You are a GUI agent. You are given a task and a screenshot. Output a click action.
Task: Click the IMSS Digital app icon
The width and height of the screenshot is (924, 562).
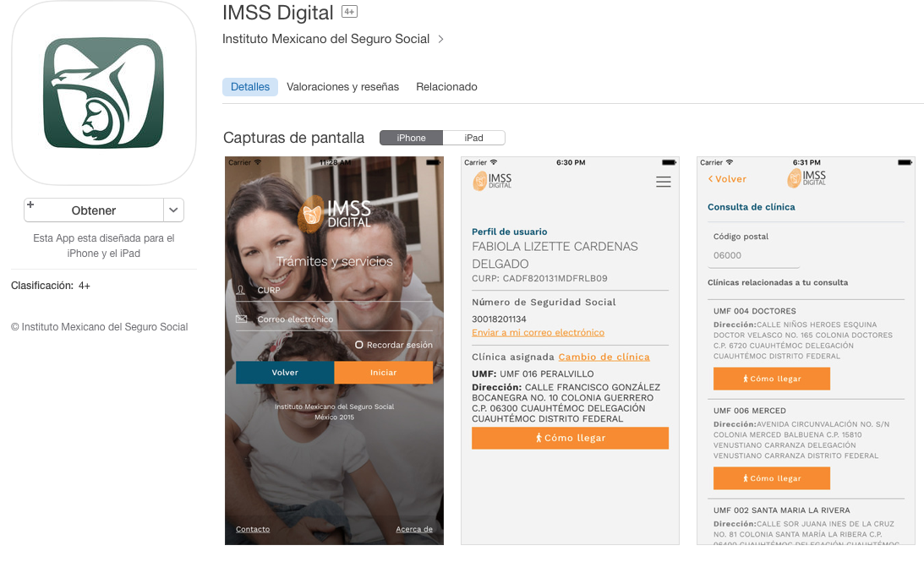tap(103, 93)
